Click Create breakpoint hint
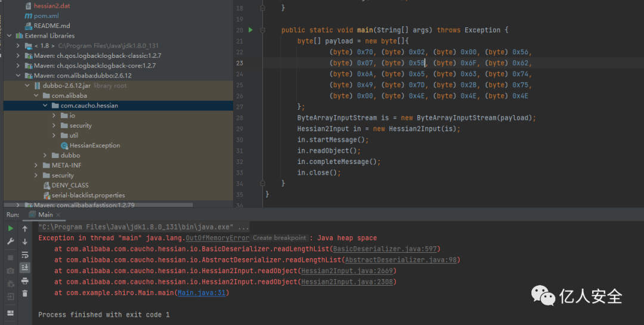644x325 pixels. (x=279, y=238)
